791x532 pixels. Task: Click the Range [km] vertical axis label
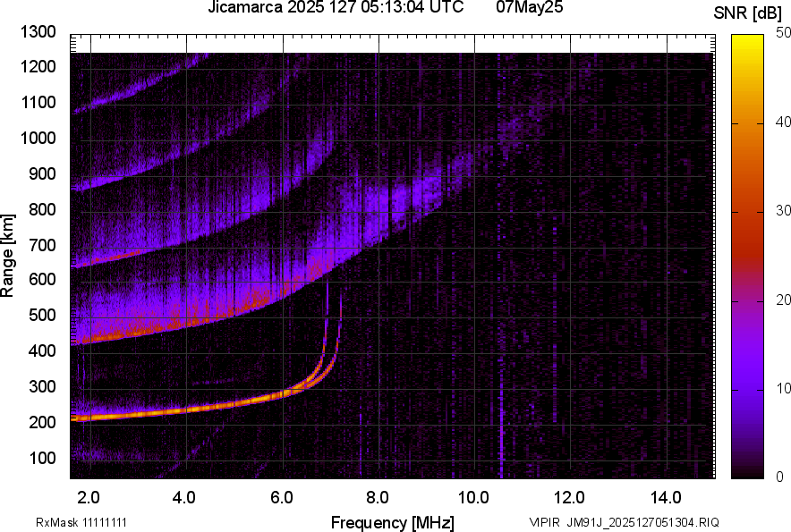click(9, 256)
